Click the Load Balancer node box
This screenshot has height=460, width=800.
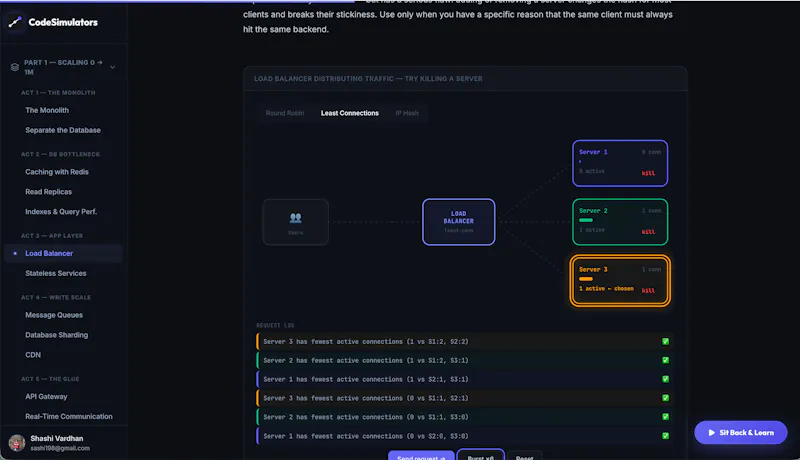[x=459, y=222]
